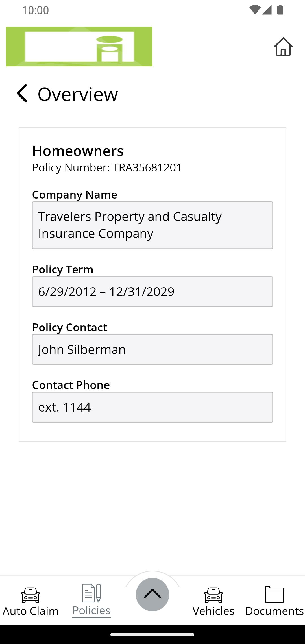Select the Policy Term field
This screenshot has width=305, height=644.
tap(152, 291)
